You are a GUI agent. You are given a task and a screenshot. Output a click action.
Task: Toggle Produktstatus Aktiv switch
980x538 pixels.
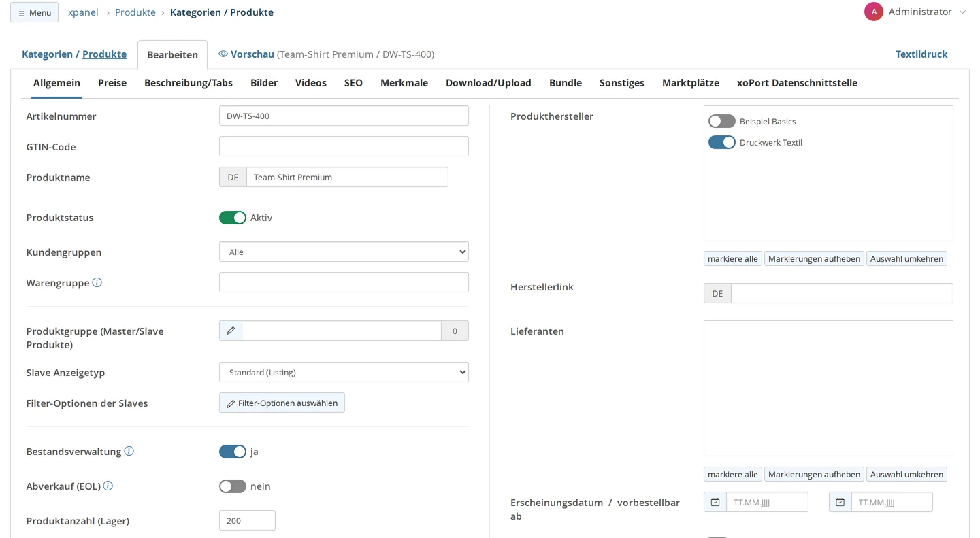point(233,218)
